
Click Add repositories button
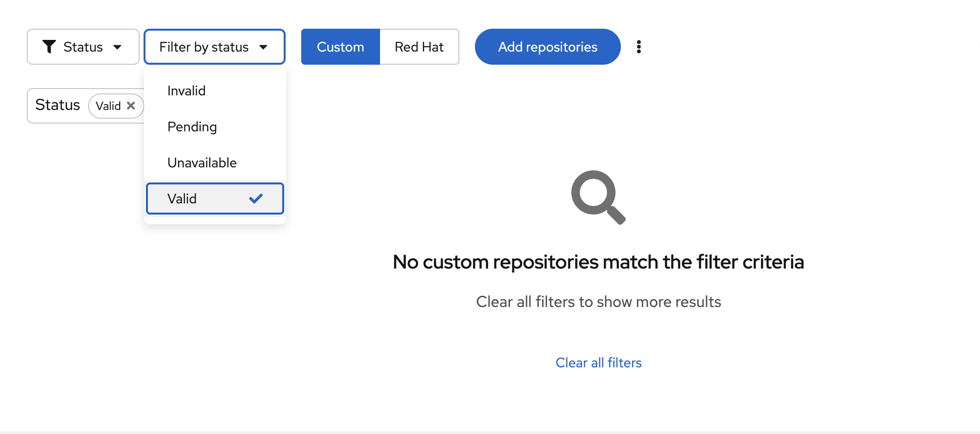pyautogui.click(x=547, y=47)
